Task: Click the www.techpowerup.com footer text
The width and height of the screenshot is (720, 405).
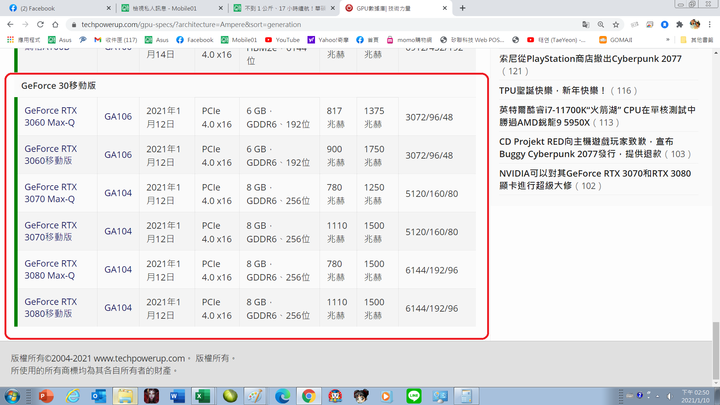Action: tap(139, 358)
